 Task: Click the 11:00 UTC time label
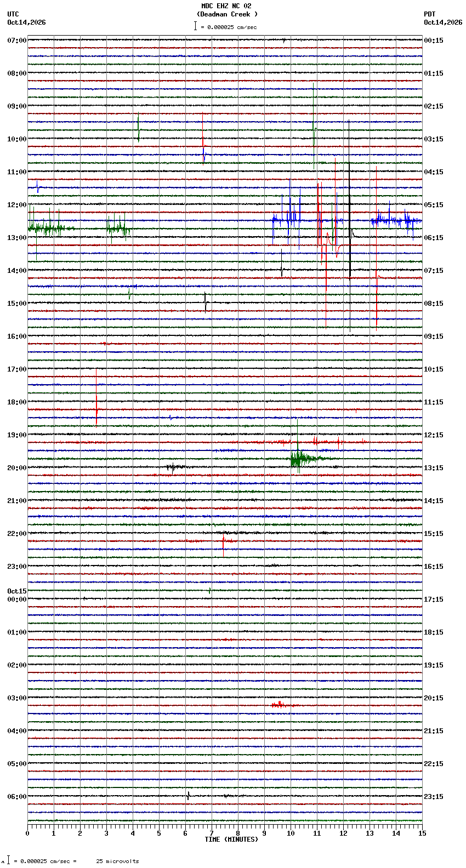[x=17, y=172]
